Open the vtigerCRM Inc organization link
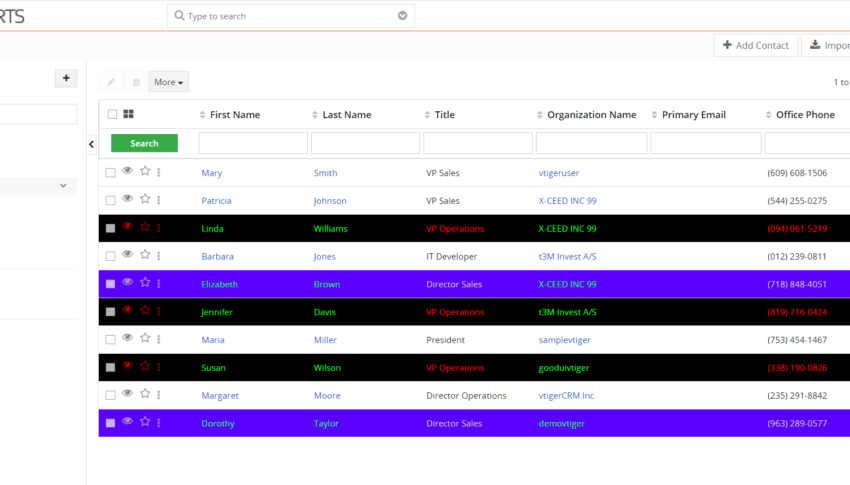850x485 pixels. click(566, 396)
